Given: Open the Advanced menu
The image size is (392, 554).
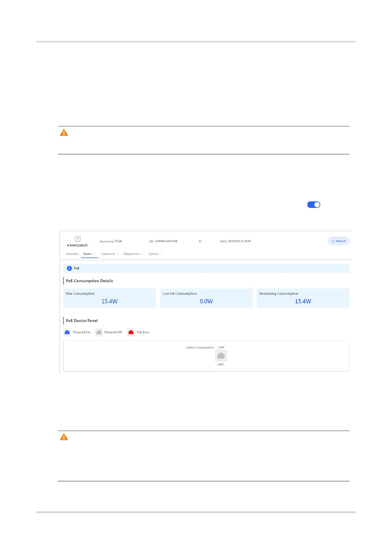Looking at the screenshot, I should point(108,254).
